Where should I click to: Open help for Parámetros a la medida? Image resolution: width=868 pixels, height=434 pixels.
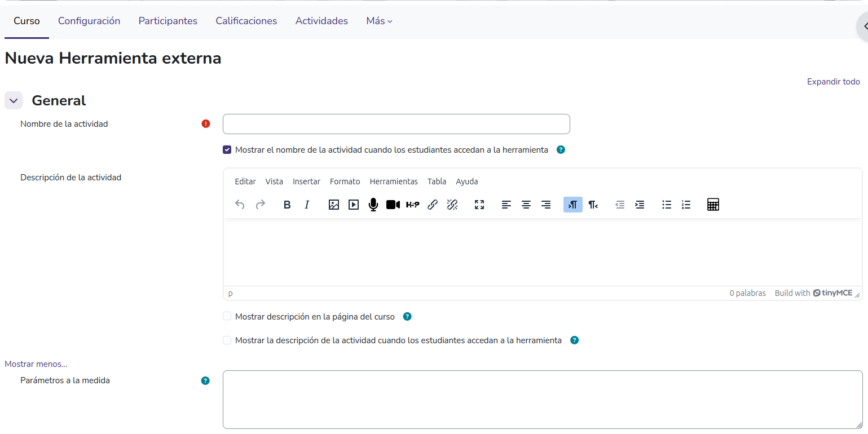click(x=205, y=380)
